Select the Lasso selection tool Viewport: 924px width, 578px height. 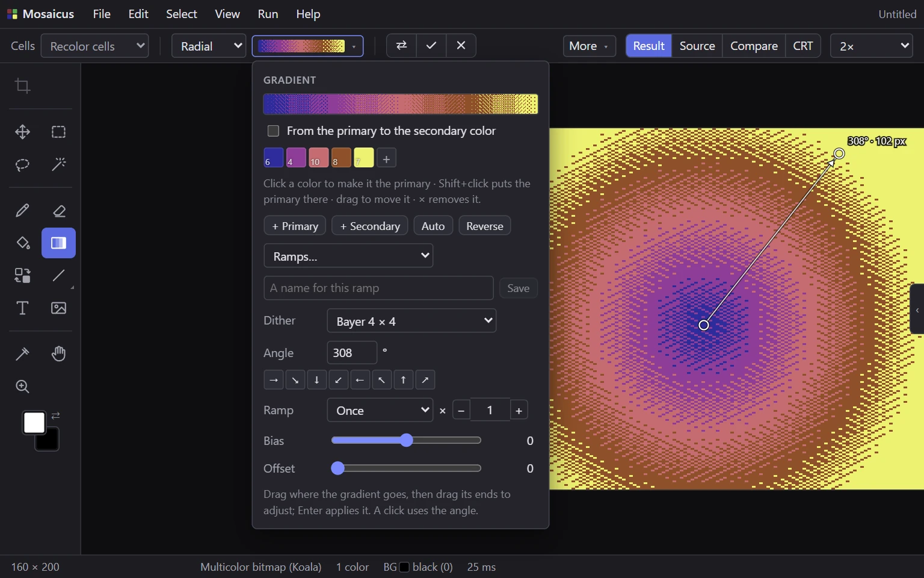pyautogui.click(x=22, y=164)
